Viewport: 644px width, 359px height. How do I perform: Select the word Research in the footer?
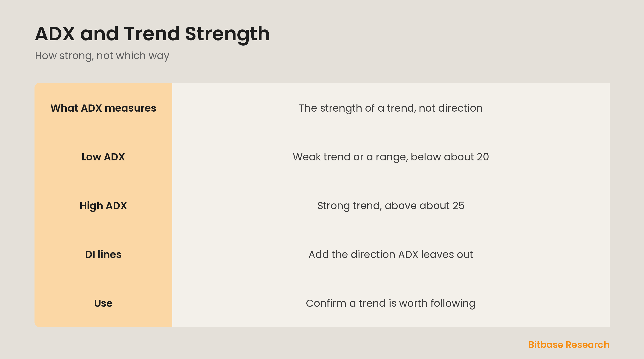(x=587, y=345)
